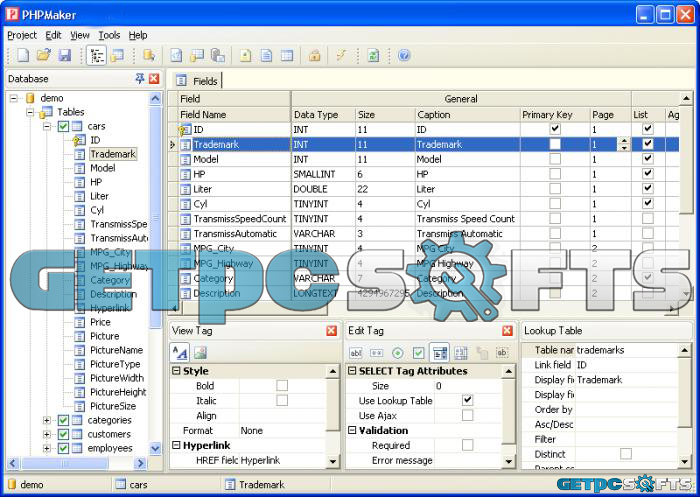The width and height of the screenshot is (700, 497).
Task: Click the green synchronize toolbar icon
Action: 373,55
